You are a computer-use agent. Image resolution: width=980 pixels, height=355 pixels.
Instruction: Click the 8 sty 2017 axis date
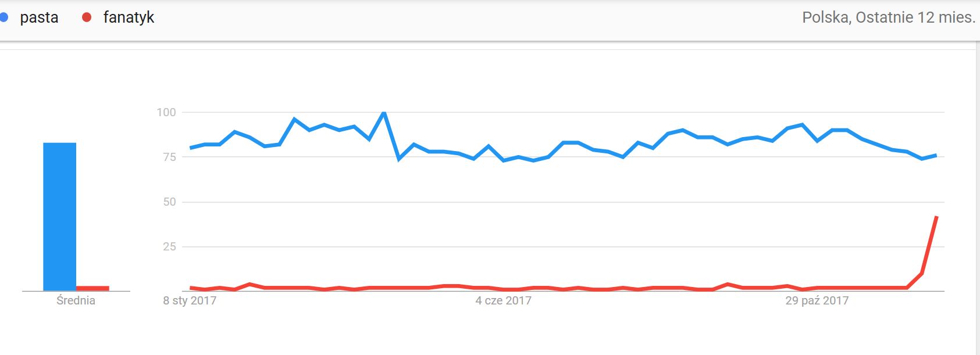point(190,300)
